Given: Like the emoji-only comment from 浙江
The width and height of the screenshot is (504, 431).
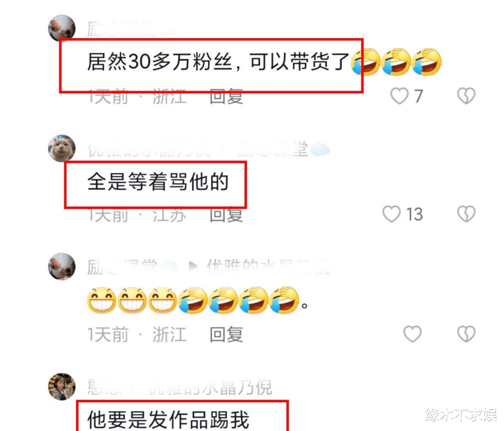Looking at the screenshot, I should tap(413, 334).
